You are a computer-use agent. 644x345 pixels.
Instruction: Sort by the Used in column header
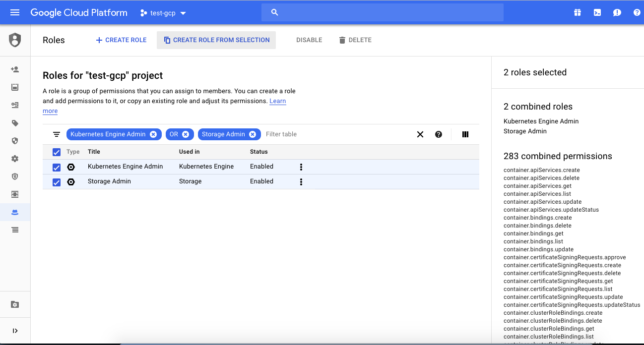190,152
